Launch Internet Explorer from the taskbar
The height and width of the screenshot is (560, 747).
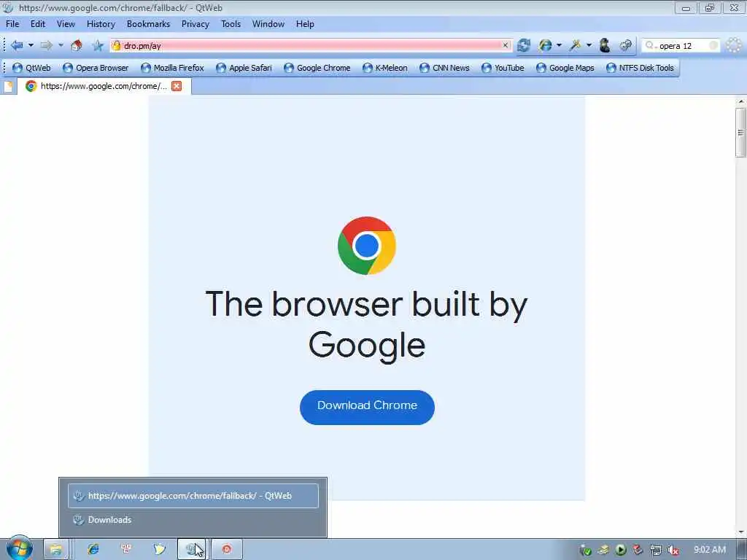[x=93, y=550]
